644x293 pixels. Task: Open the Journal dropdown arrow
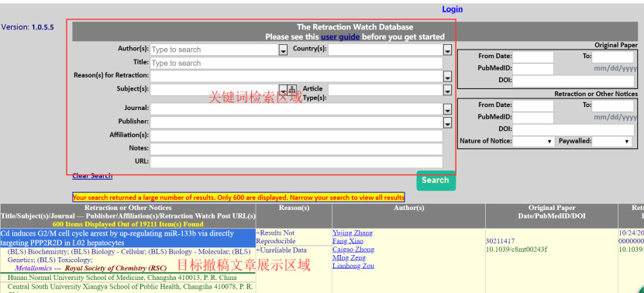pyautogui.click(x=447, y=109)
